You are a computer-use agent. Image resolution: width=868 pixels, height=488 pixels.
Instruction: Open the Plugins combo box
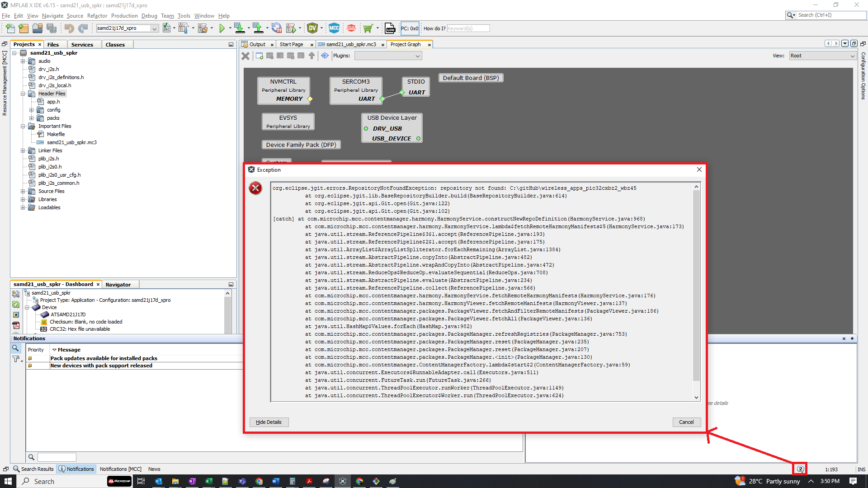tap(388, 56)
